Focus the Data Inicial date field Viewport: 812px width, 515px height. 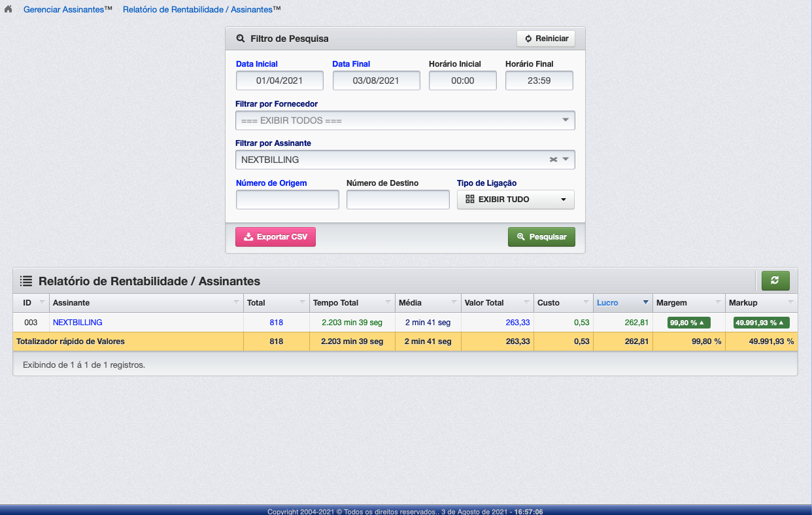point(280,80)
